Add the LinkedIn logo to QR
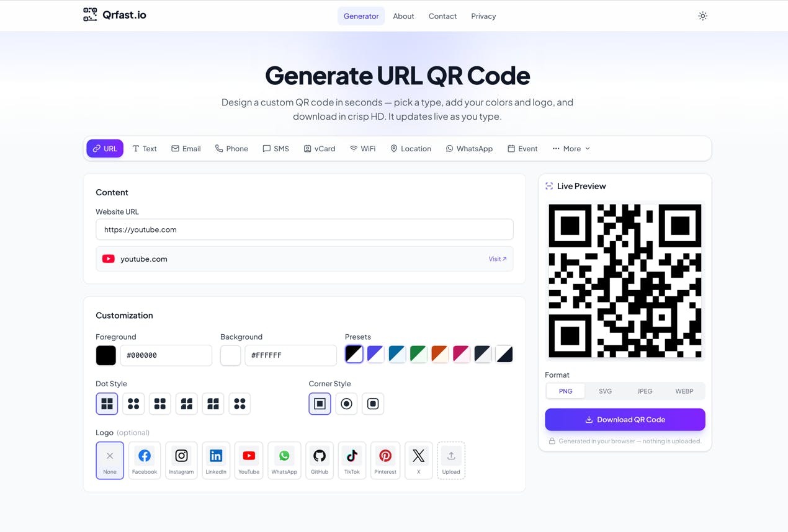This screenshot has height=532, width=788. (216, 461)
